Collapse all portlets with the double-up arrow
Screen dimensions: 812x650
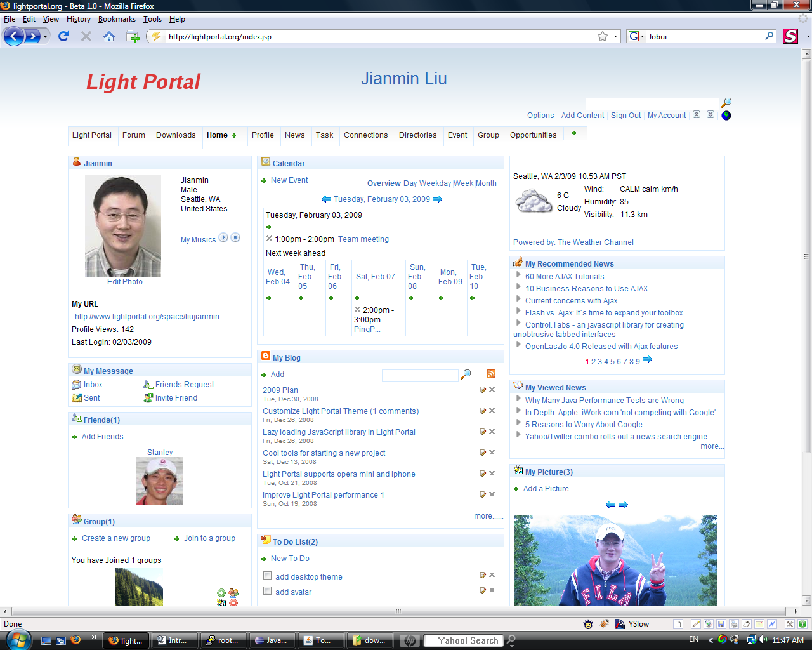(x=697, y=115)
